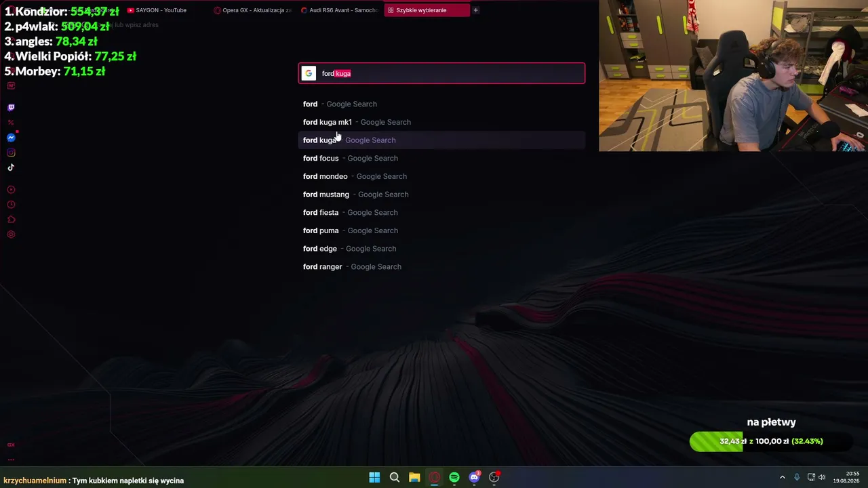Open the Player icon in the sidebar
Screen dimensions: 868x488
11,190
